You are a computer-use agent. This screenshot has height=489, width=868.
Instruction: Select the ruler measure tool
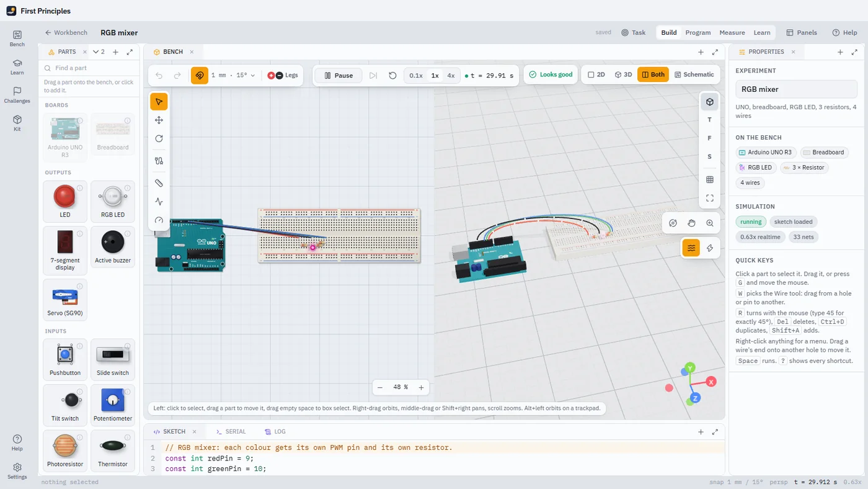(x=159, y=183)
